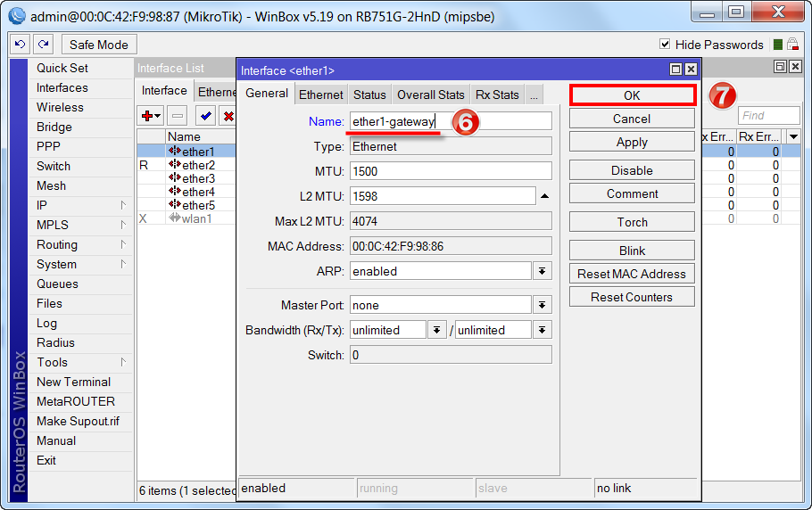Click the MTU input field
Viewport: 812px width, 510px height.
[x=451, y=171]
